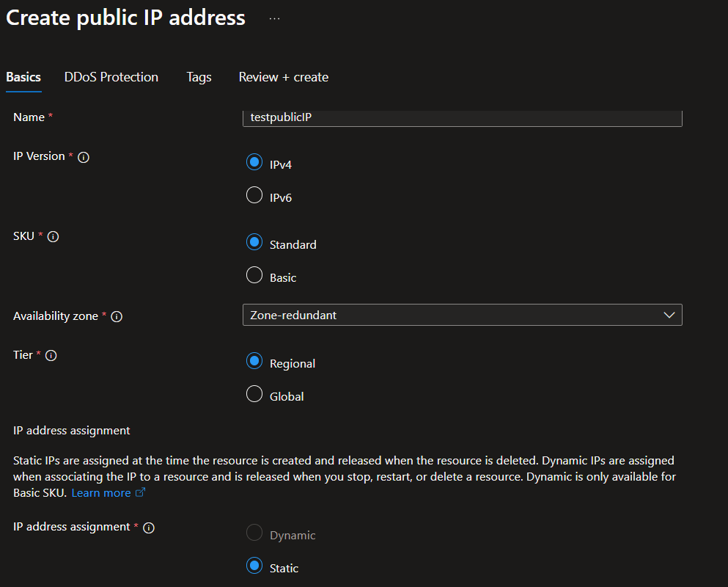The image size is (728, 587).
Task: Choose the Standard SKU option
Action: pos(254,242)
